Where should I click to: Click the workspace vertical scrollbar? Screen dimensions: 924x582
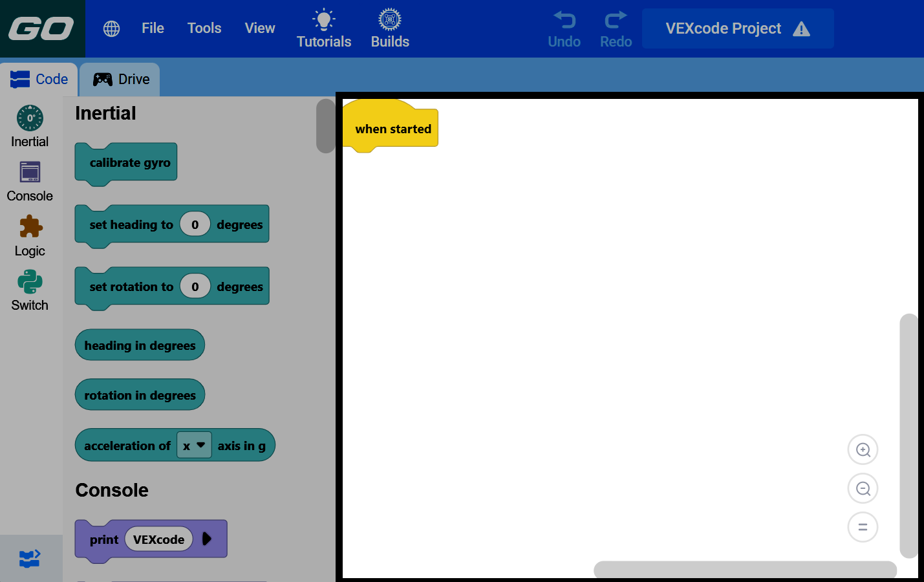pyautogui.click(x=909, y=436)
